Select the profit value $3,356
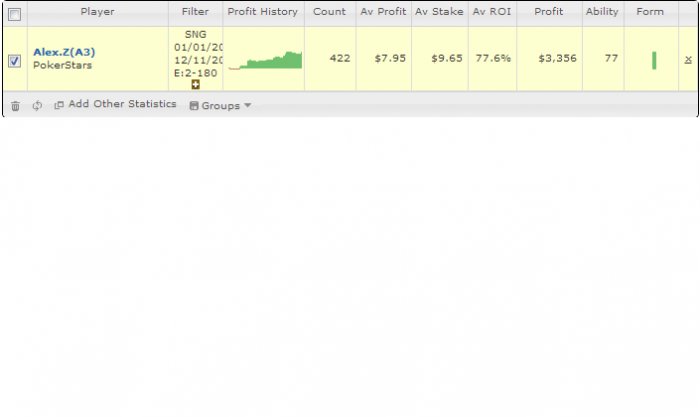Image resolution: width=700 pixels, height=417 pixels. point(558,58)
